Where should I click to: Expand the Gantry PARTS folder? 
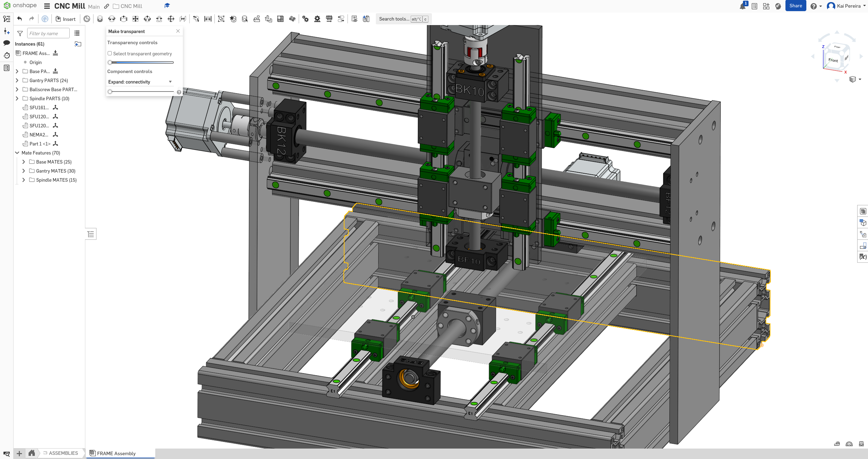coord(17,80)
